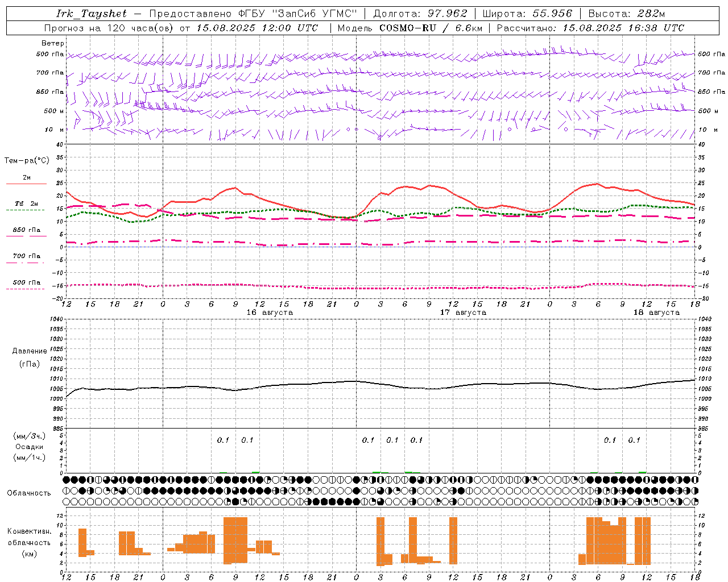This screenshot has height=582, width=728.
Task: Click the Давление pressure label
Action: coord(30,351)
